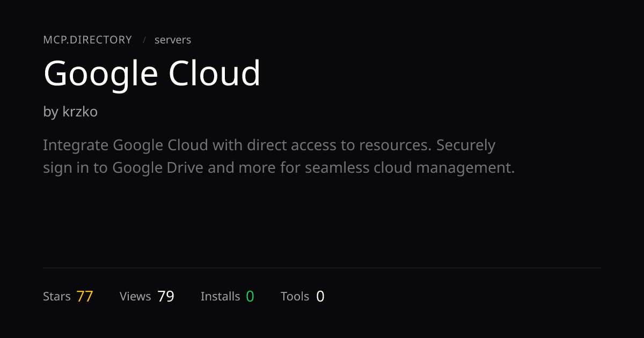This screenshot has height=338, width=644.
Task: Click the Stars label
Action: (x=57, y=296)
